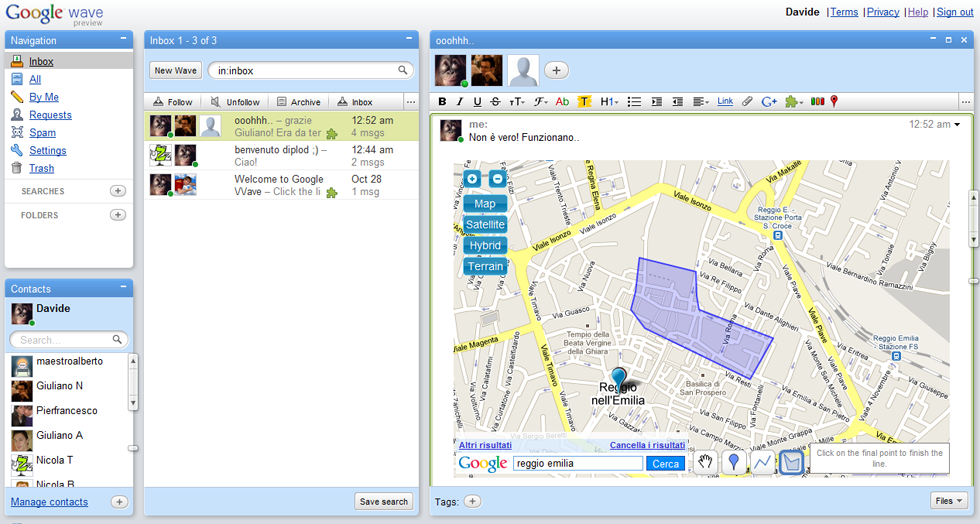Open the font size dropdown

point(517,101)
